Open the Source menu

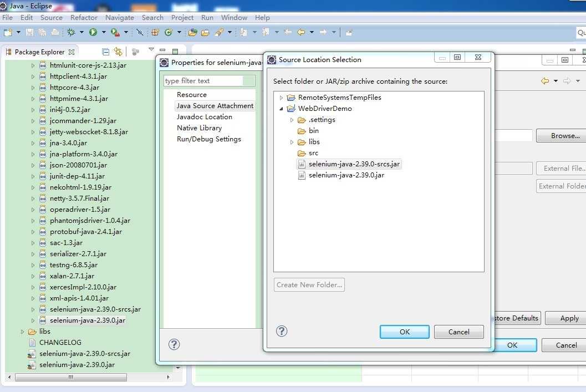(52, 18)
